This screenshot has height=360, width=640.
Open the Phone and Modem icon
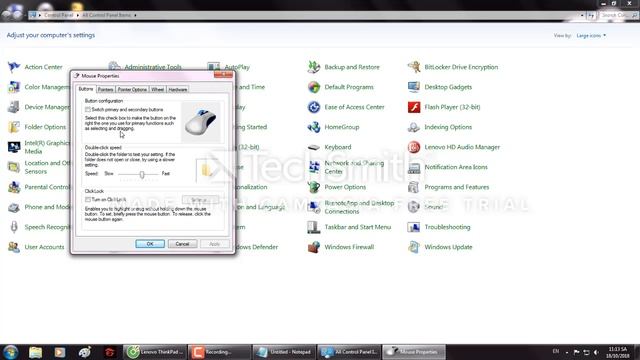pyautogui.click(x=14, y=207)
